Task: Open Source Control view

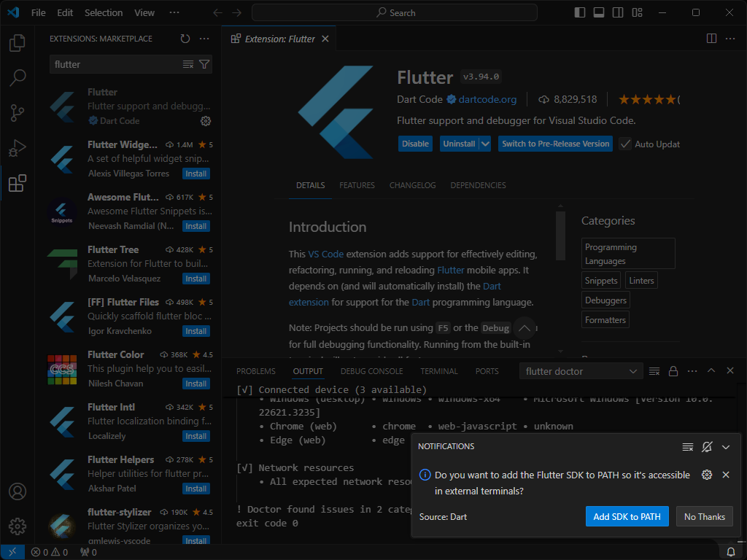Action: [x=18, y=113]
